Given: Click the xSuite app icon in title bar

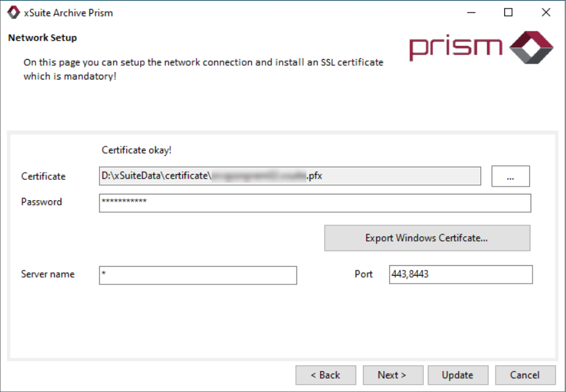Looking at the screenshot, I should 13,12.
